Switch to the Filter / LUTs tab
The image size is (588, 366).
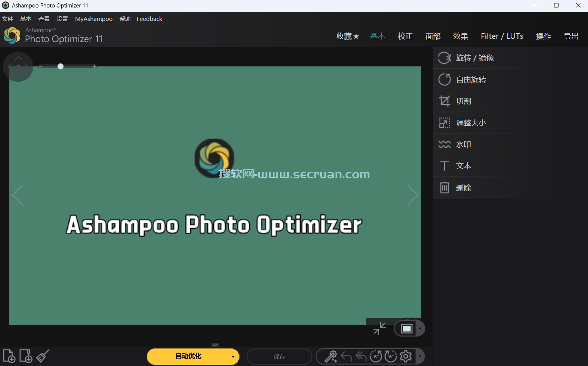pyautogui.click(x=502, y=36)
